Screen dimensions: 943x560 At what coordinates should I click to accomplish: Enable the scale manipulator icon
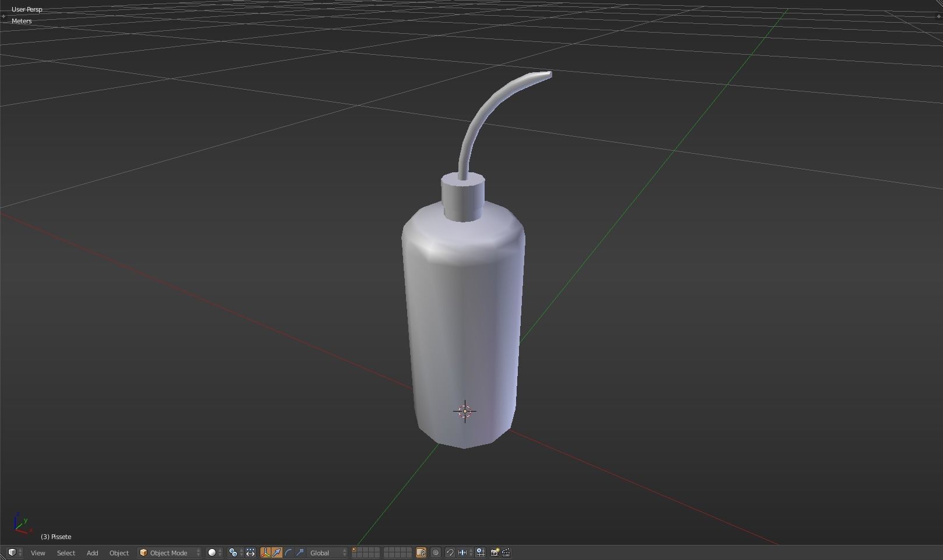click(x=300, y=552)
